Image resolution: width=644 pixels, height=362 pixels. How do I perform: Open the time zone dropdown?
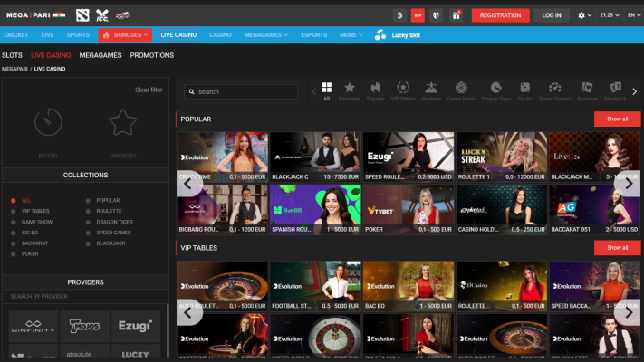point(610,15)
